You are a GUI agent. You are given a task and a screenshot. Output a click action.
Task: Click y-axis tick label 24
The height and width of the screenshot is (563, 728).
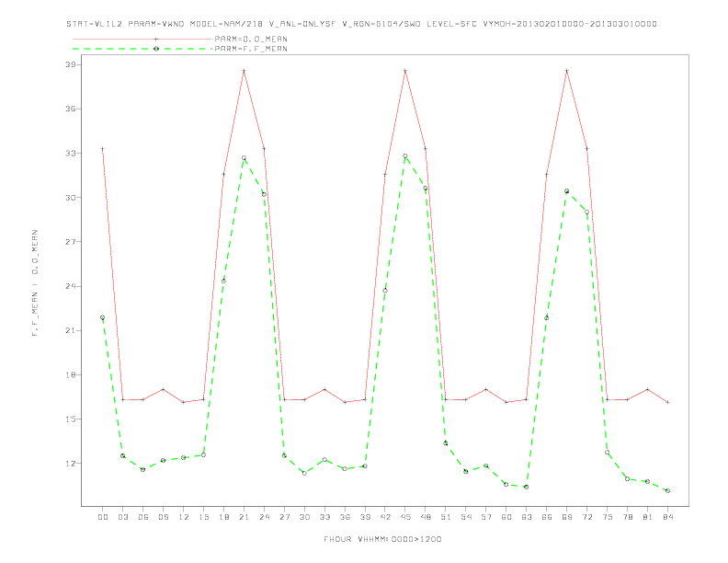70,286
